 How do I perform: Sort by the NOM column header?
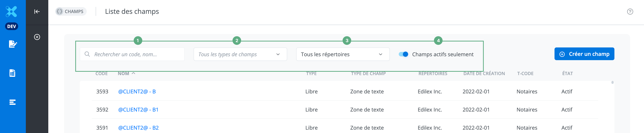124,73
